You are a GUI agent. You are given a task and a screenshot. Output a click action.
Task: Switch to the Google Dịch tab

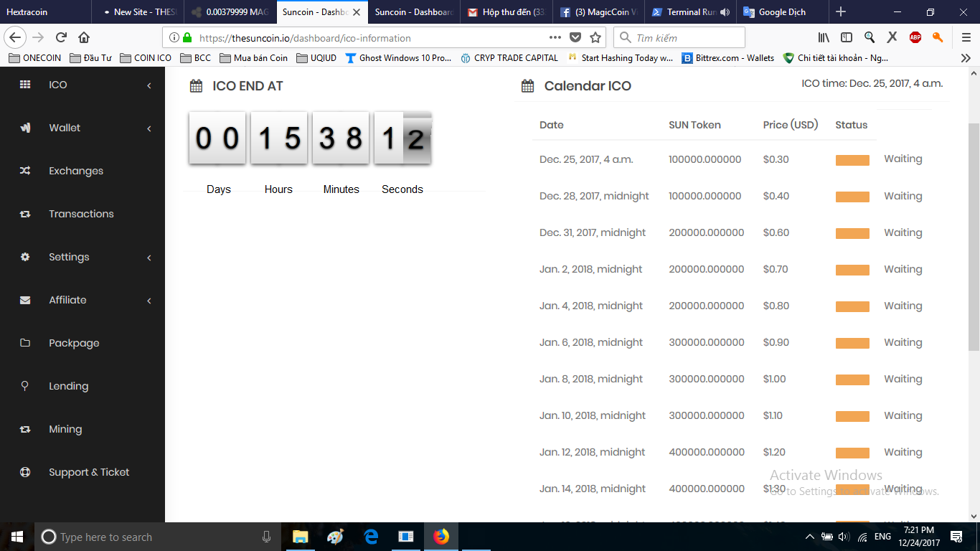(x=781, y=12)
